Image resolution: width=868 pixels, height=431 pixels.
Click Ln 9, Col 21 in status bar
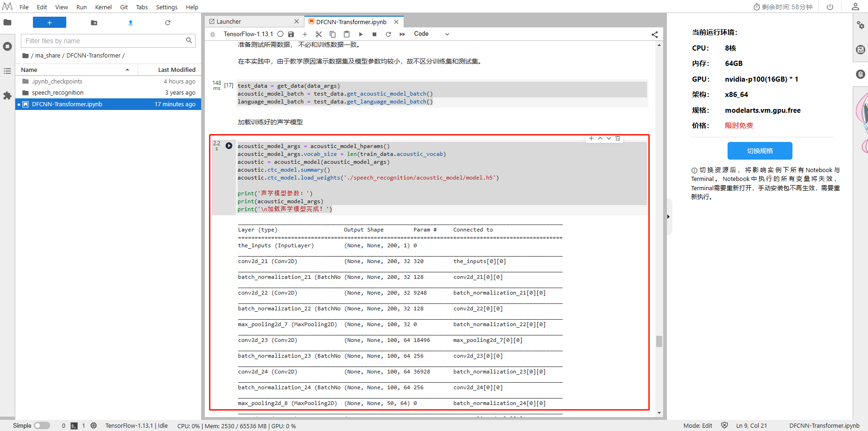pos(751,425)
